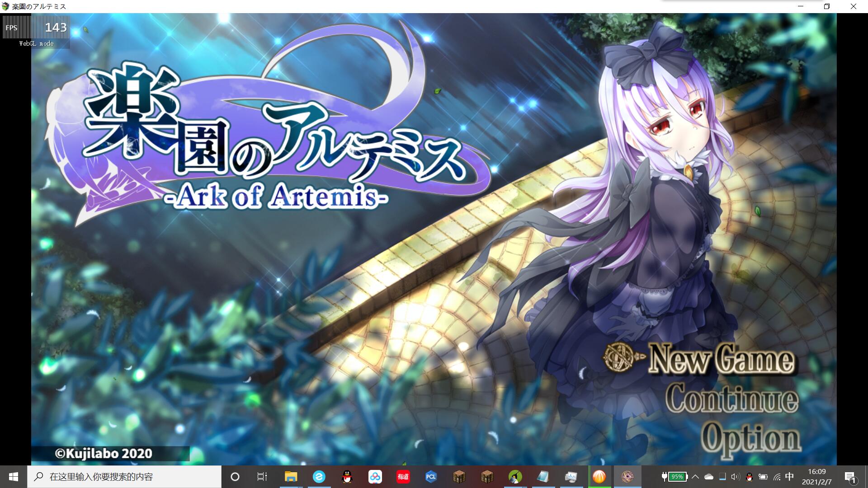This screenshot has height=488, width=868.
Task: Open the PCL launcher taskbar icon
Action: click(431, 477)
